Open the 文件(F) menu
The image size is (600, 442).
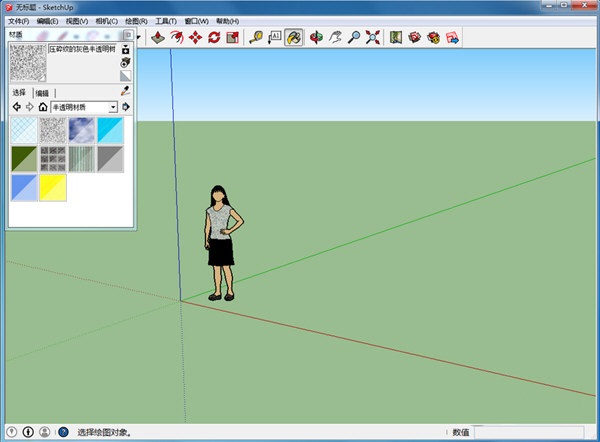pyautogui.click(x=18, y=20)
